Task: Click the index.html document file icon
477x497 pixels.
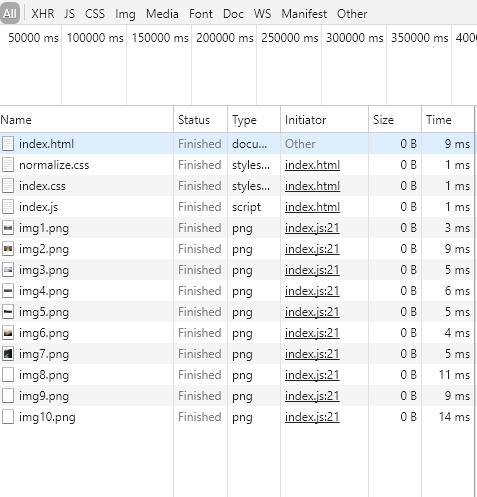Action: point(8,144)
